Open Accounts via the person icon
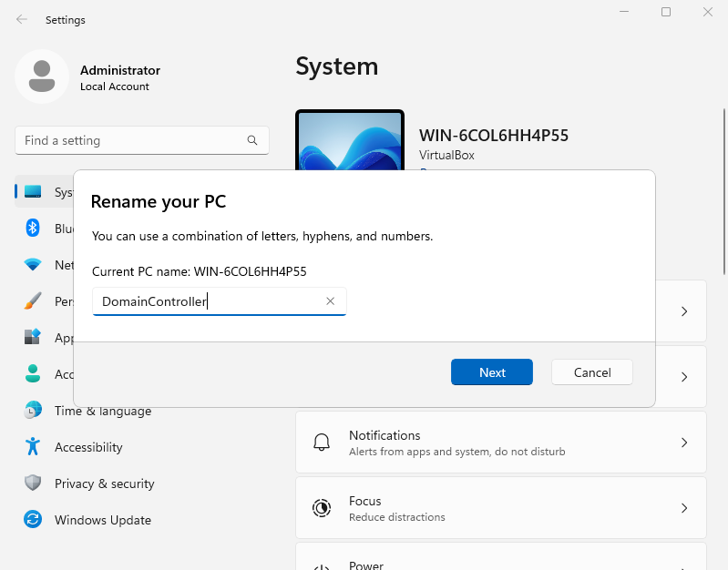The width and height of the screenshot is (728, 570). [33, 374]
